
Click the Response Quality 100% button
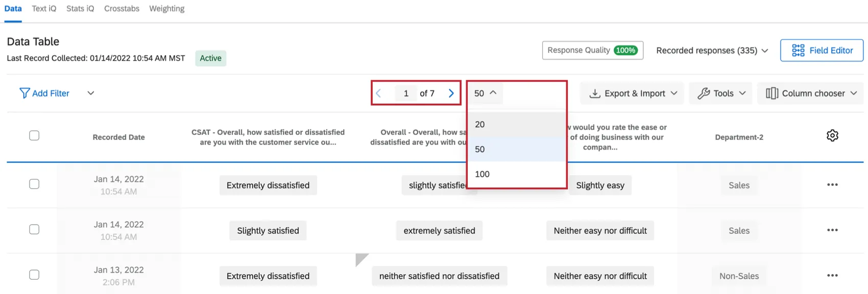[x=592, y=50]
